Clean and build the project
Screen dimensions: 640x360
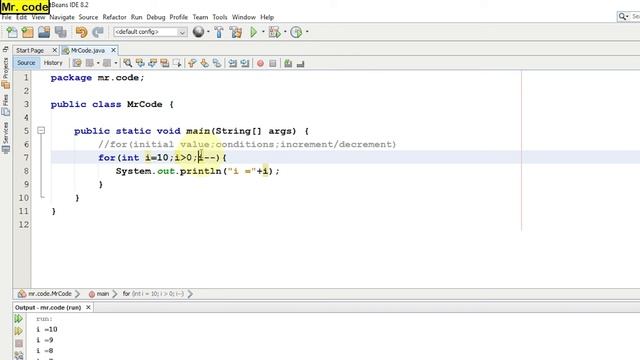[x=236, y=32]
